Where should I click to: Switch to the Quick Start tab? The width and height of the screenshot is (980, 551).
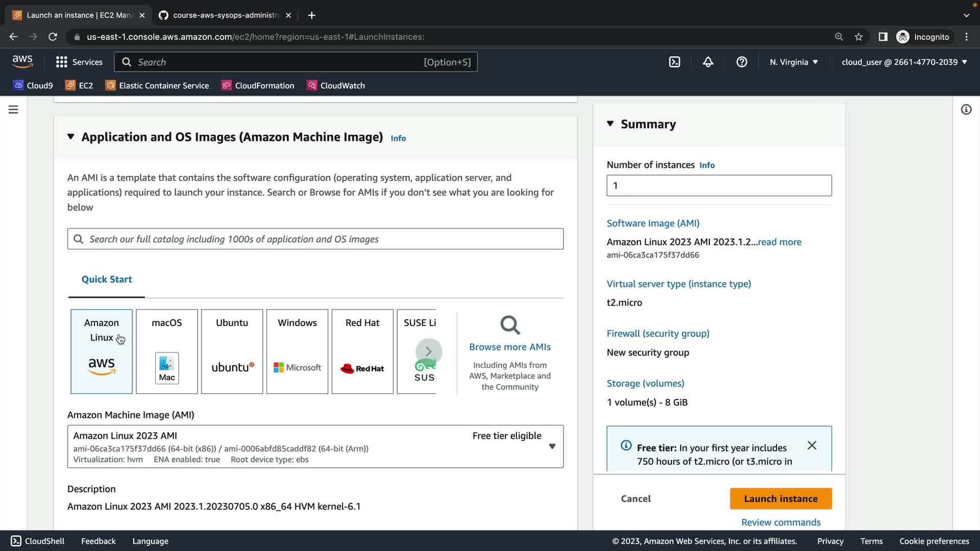(x=107, y=280)
